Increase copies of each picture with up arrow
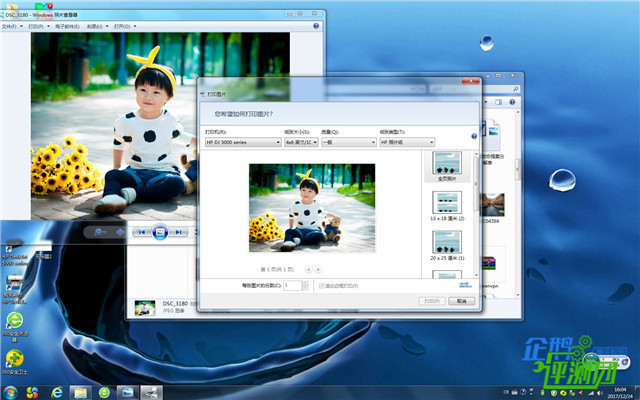Viewport: 640px width, 400px height. tap(305, 283)
